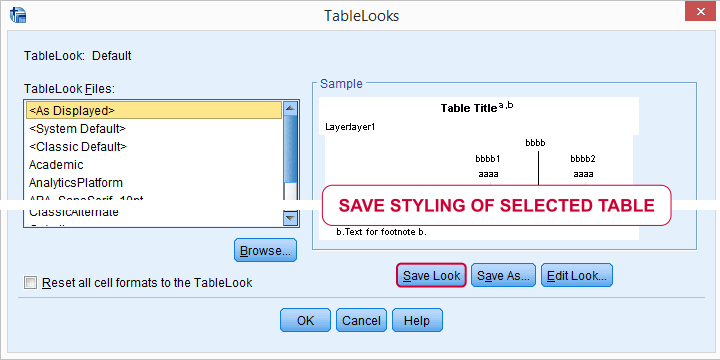720x360 pixels.
Task: Open the Browse... file dialog
Action: pyautogui.click(x=265, y=250)
